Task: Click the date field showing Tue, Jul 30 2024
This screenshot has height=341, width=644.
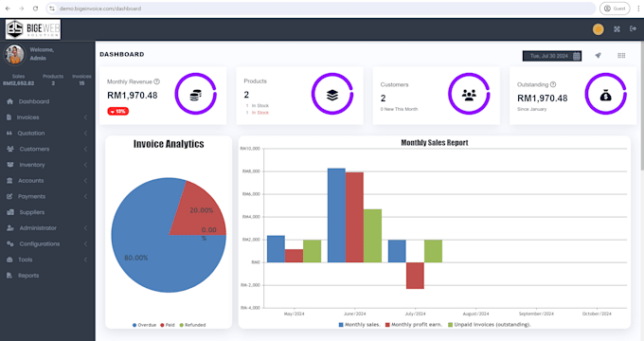Action: point(552,56)
